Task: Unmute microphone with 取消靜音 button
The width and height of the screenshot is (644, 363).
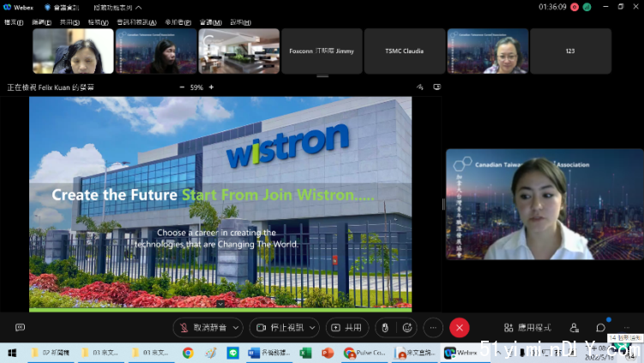Action: (204, 328)
